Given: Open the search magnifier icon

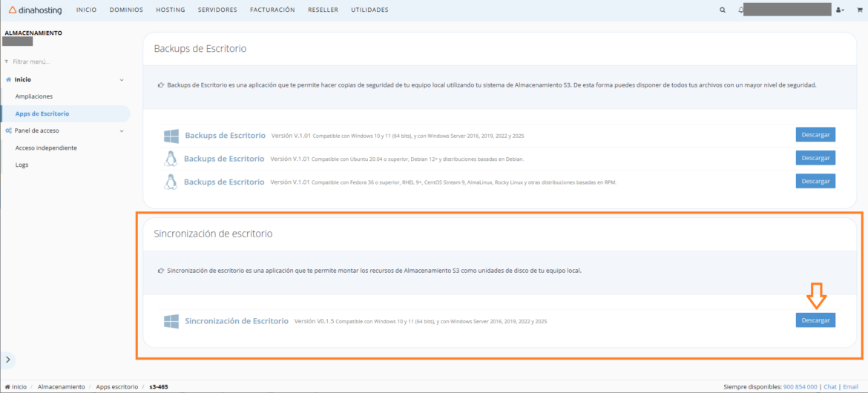Looking at the screenshot, I should (x=723, y=10).
